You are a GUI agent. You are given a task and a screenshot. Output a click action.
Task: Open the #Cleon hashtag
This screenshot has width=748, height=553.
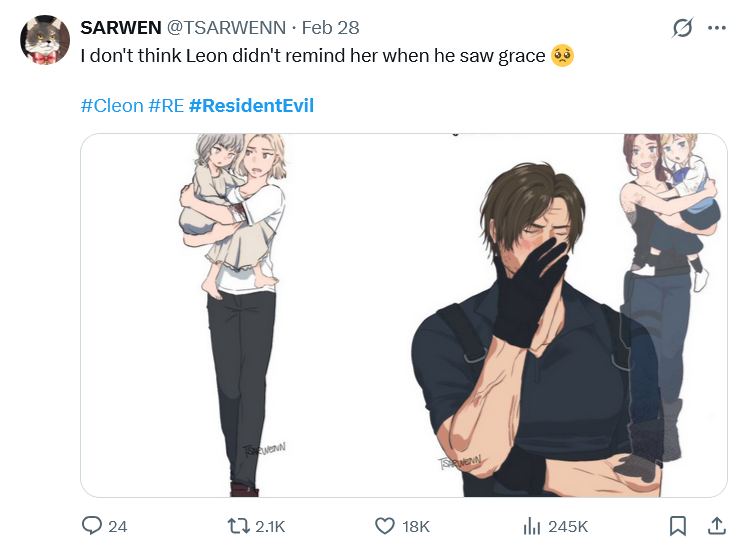(x=112, y=105)
